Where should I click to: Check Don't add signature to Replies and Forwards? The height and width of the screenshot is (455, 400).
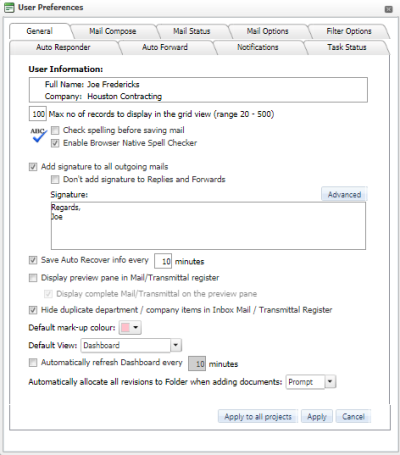[55, 180]
